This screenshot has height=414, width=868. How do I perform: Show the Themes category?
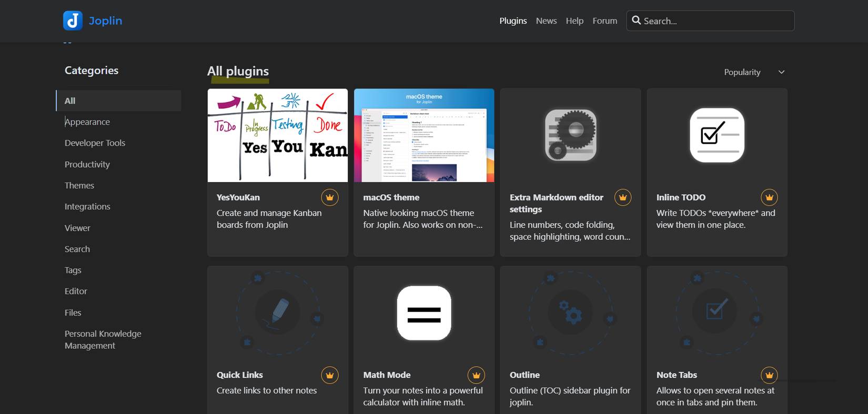(x=79, y=185)
